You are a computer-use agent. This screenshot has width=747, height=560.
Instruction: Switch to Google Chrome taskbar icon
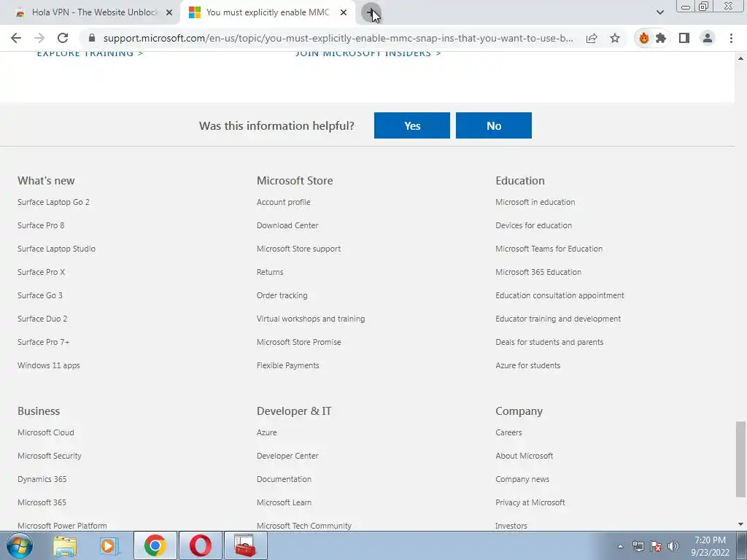click(155, 545)
